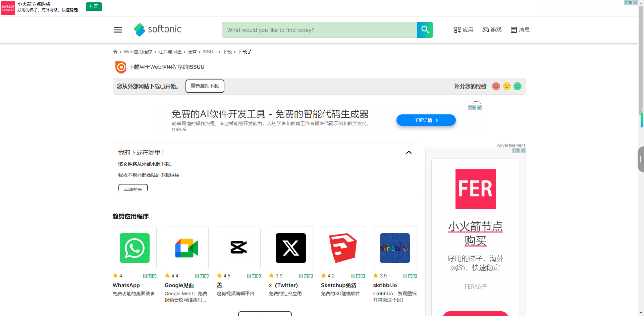
Task: Click the home icon in breadcrumb
Action: click(x=115, y=52)
